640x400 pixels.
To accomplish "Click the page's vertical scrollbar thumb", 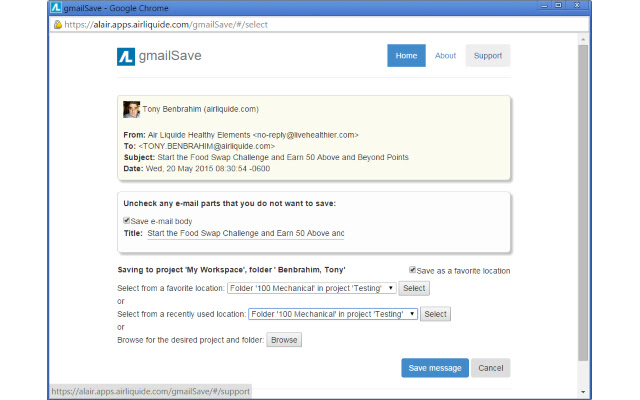I will pos(583,200).
